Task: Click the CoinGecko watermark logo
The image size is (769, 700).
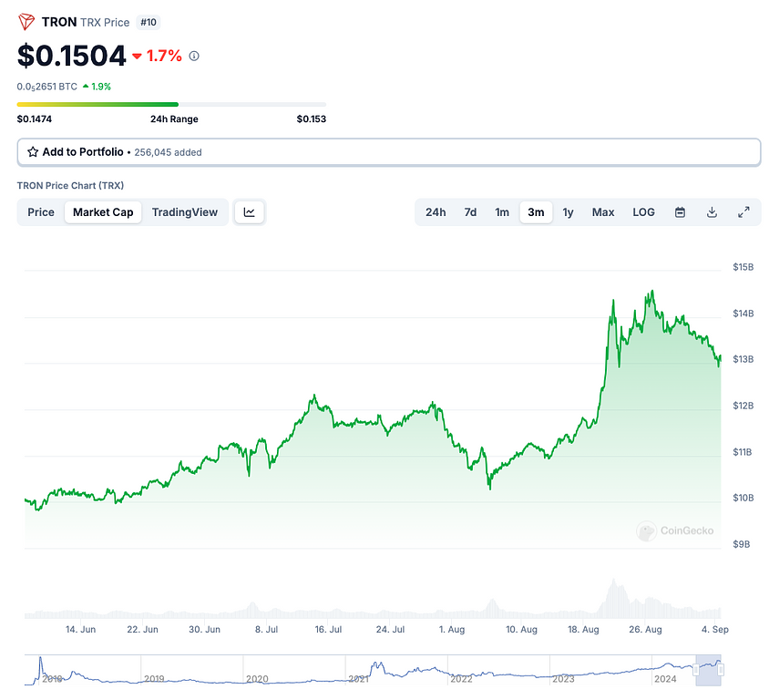Action: 675,530
